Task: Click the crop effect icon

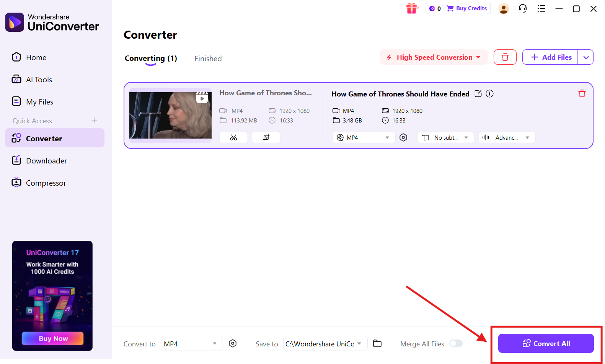Action: click(266, 137)
